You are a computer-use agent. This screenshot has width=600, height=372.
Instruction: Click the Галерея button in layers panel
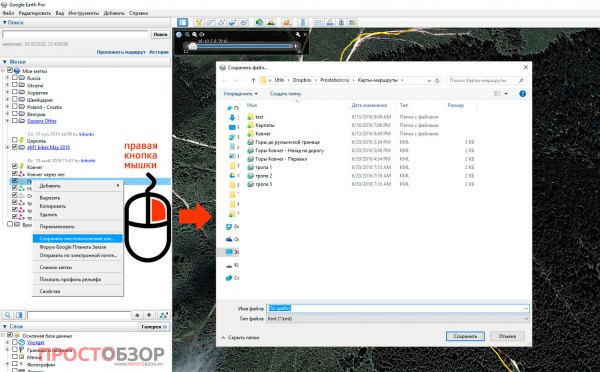pos(154,327)
